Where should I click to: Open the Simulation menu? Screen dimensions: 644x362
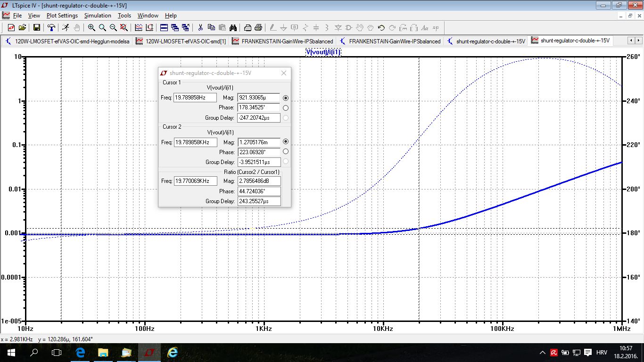point(98,16)
